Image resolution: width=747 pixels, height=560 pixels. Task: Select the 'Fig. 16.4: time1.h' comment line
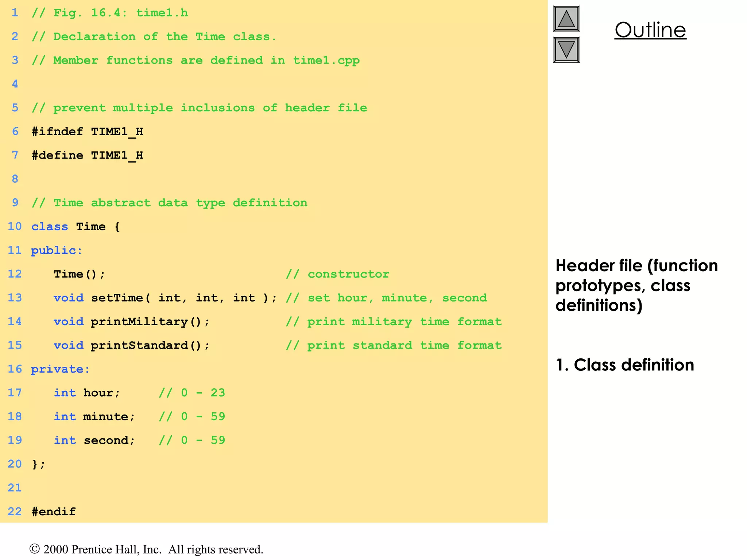(110, 13)
